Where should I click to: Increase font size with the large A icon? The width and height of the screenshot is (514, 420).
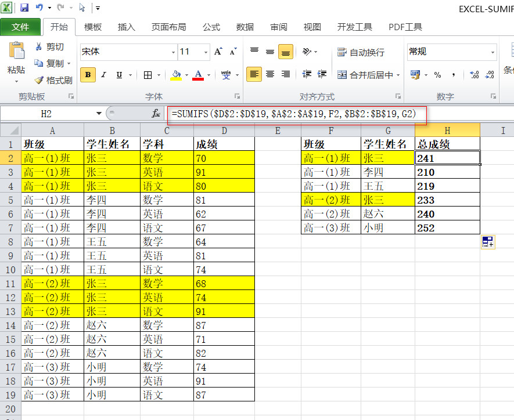tap(218, 52)
